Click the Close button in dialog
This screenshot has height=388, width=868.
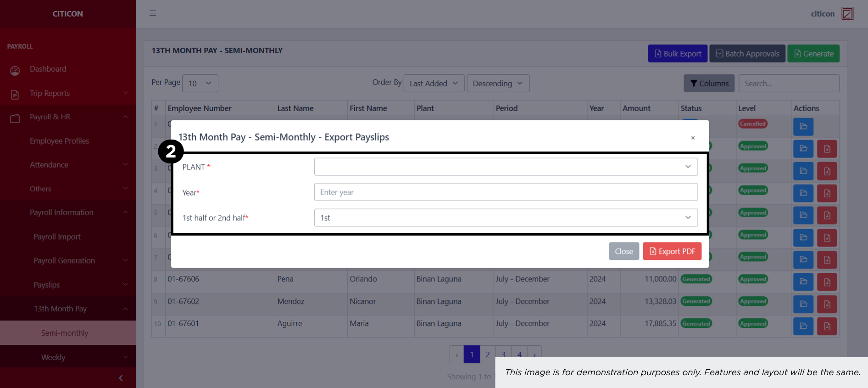click(623, 251)
